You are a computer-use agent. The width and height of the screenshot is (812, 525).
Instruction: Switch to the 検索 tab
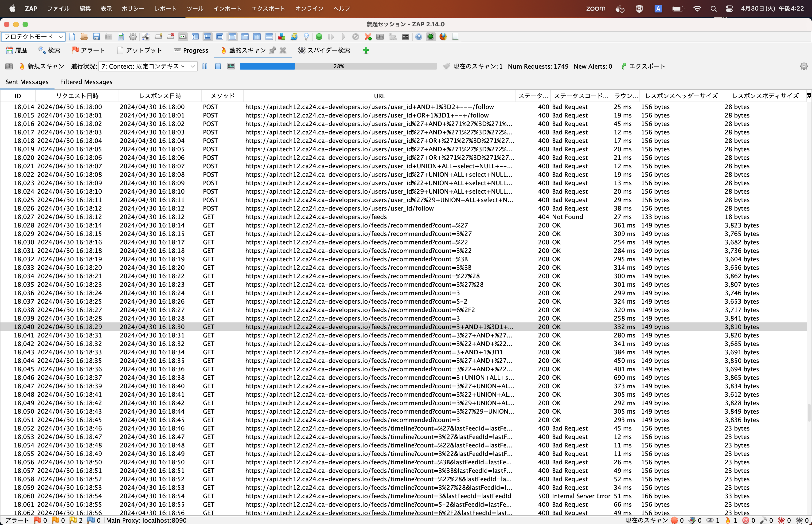tap(49, 51)
